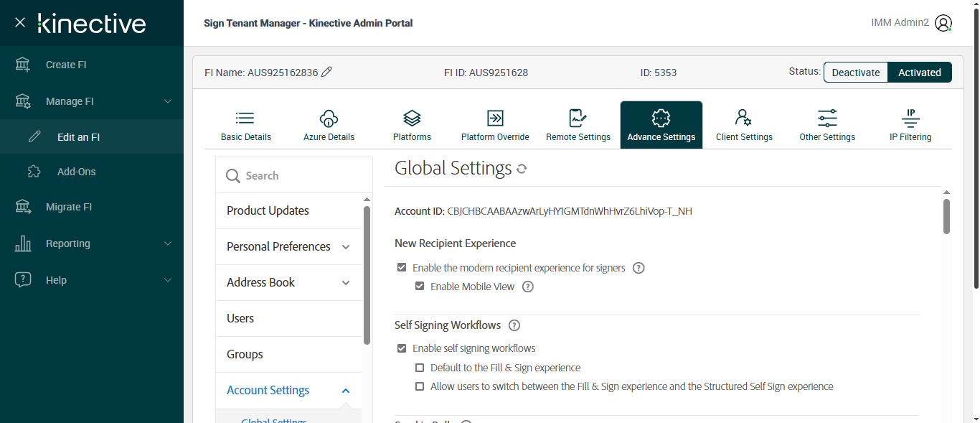Switch to the Client Settings tab
The width and height of the screenshot is (980, 423).
tap(744, 125)
